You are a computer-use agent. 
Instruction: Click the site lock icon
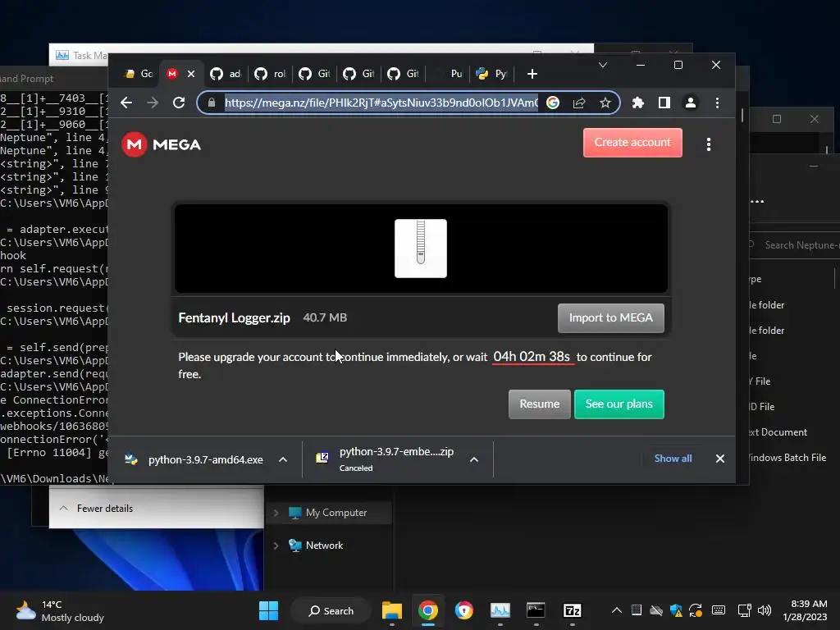(x=212, y=103)
